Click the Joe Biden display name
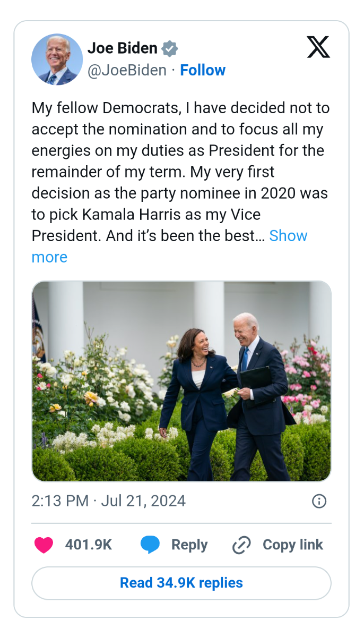 pyautogui.click(x=122, y=48)
